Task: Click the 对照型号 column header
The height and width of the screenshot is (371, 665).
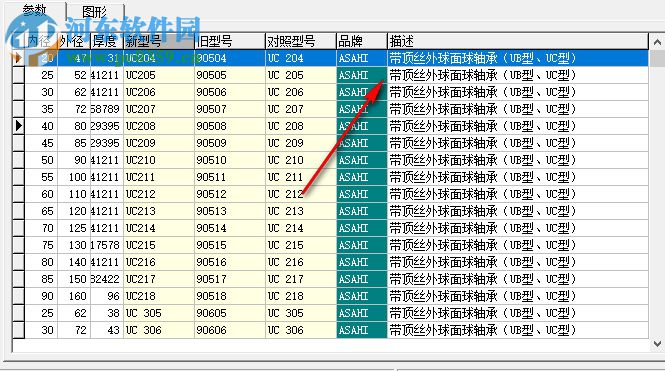Action: (x=301, y=41)
